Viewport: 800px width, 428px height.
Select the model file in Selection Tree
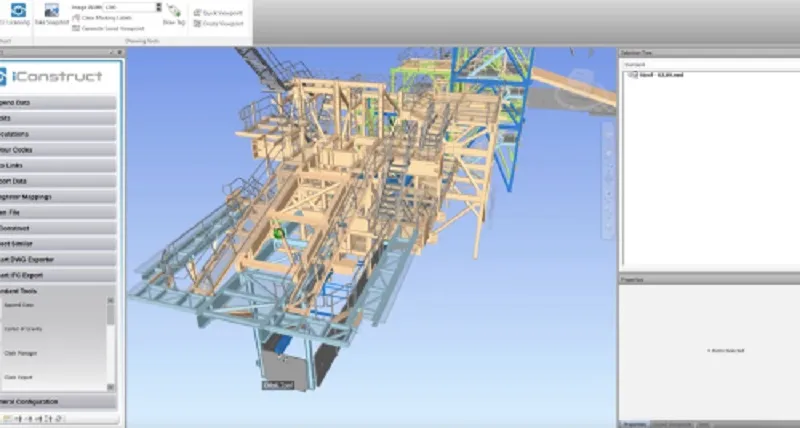tap(660, 75)
